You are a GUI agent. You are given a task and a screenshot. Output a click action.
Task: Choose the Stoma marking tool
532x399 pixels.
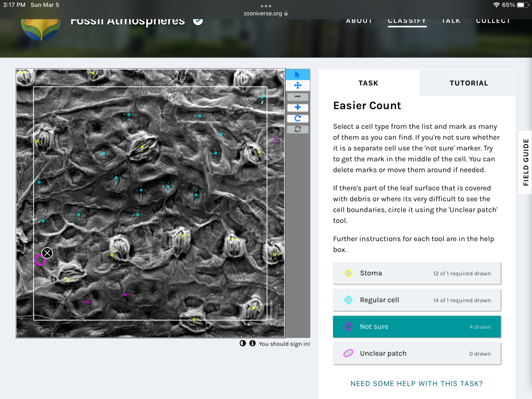tap(417, 273)
